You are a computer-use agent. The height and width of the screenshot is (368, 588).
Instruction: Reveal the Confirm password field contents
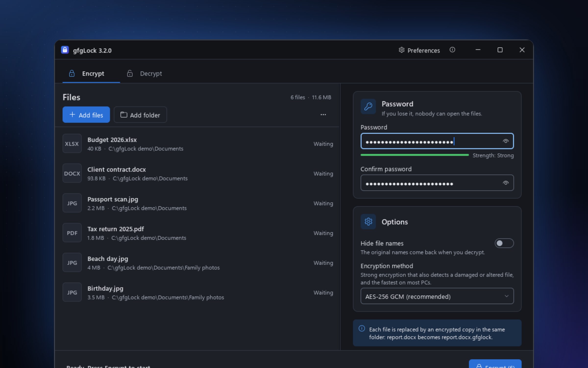[506, 183]
